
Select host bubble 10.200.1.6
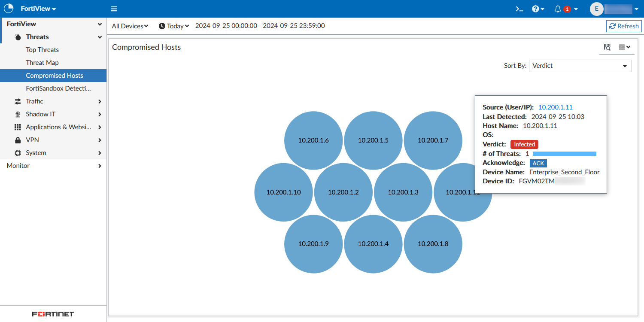(313, 140)
